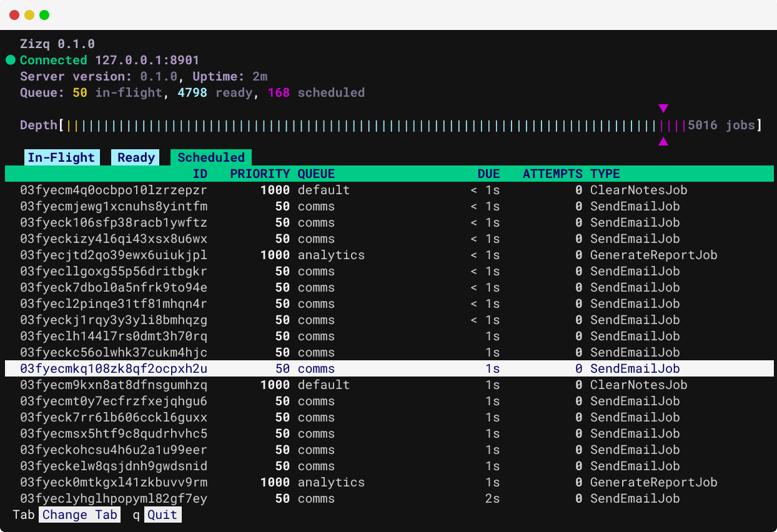Select job 03fyeck106sfp38racb1ywftz
The width and height of the screenshot is (777, 532).
click(x=388, y=222)
